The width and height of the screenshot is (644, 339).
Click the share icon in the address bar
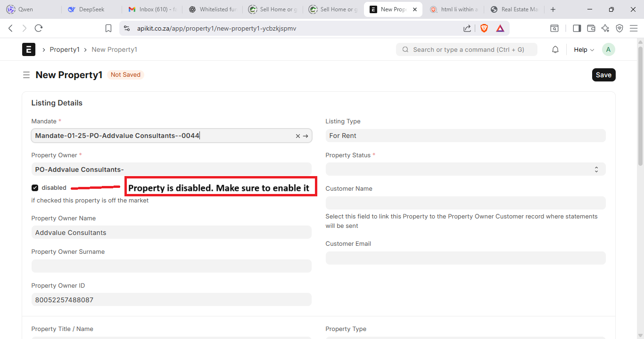coord(467,28)
